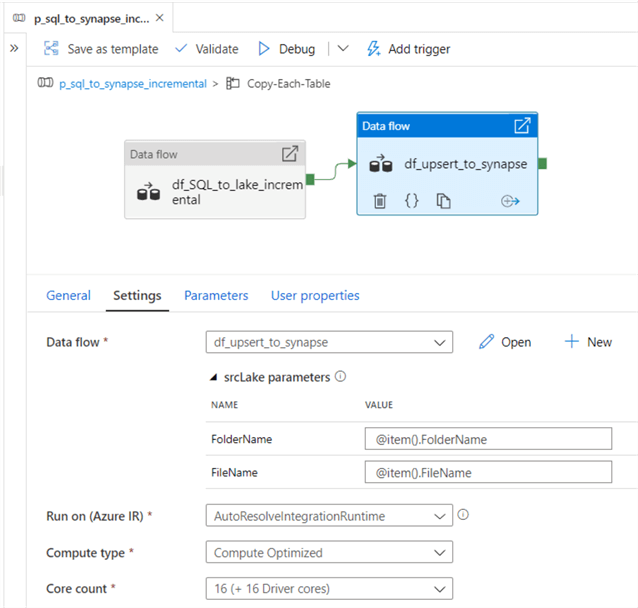The height and width of the screenshot is (608, 638).
Task: Clone the df_upsert_to_synapse activity
Action: (x=443, y=201)
